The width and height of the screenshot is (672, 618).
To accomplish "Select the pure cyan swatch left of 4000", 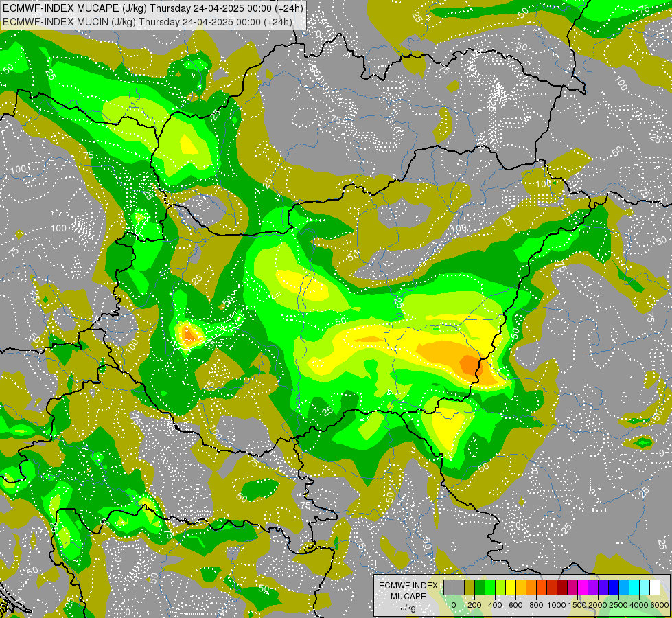I will click(x=635, y=587).
